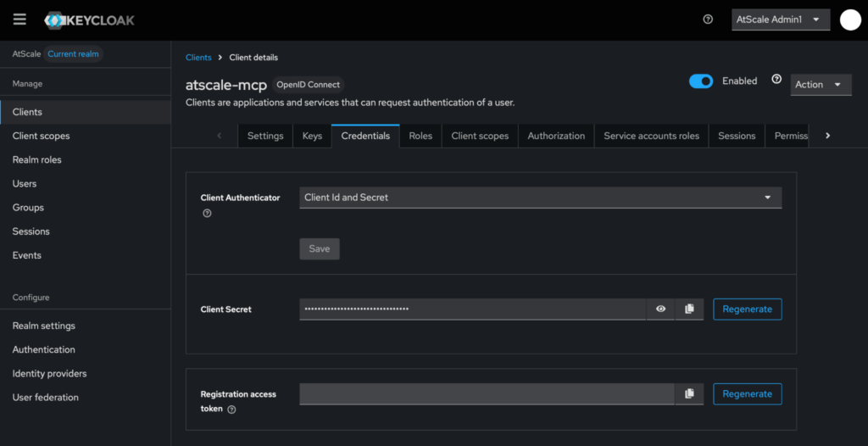This screenshot has width=868, height=446.
Task: Open the help icon in the top bar
Action: click(x=708, y=20)
